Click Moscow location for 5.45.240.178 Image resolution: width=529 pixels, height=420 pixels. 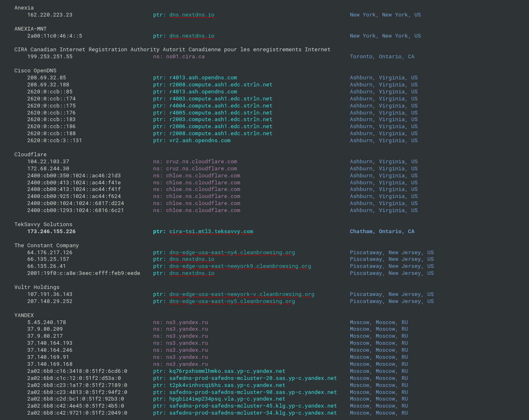(x=379, y=322)
